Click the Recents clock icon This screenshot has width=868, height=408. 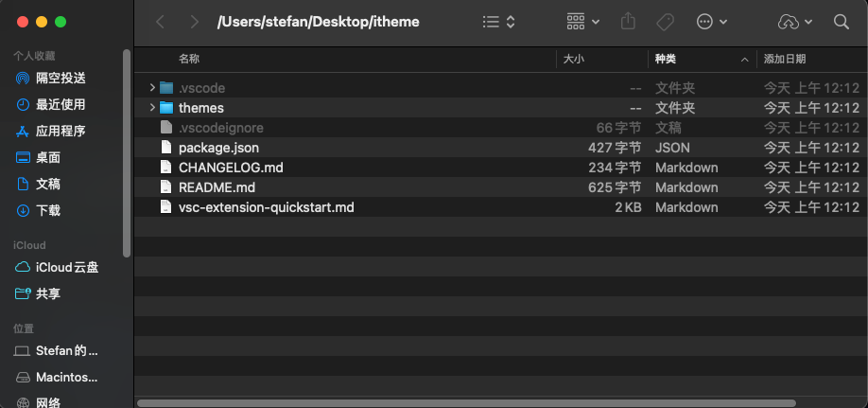tap(23, 105)
